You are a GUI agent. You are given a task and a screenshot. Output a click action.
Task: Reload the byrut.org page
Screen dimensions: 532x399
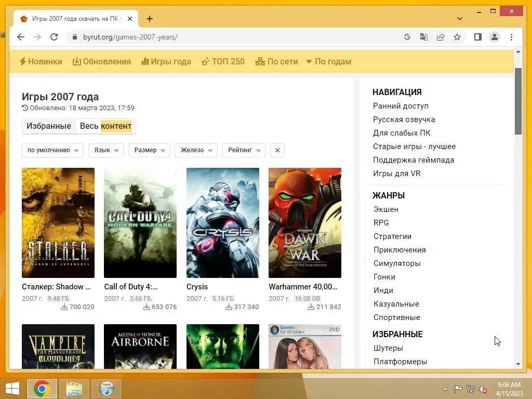pos(54,37)
